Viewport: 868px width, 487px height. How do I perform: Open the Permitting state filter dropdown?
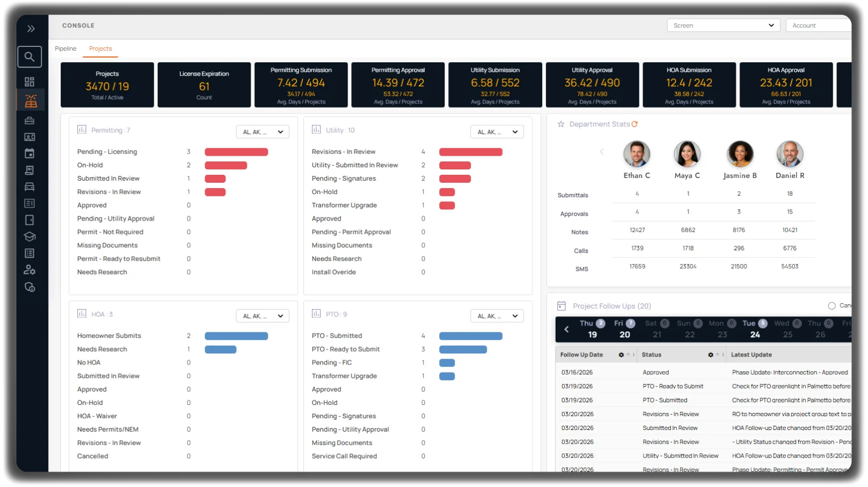pyautogui.click(x=263, y=132)
